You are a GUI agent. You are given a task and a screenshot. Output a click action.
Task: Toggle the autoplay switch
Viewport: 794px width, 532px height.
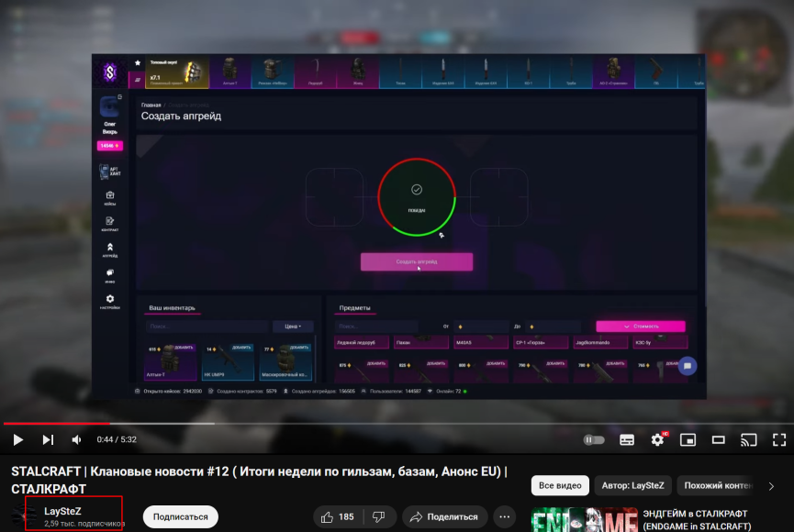pyautogui.click(x=594, y=440)
